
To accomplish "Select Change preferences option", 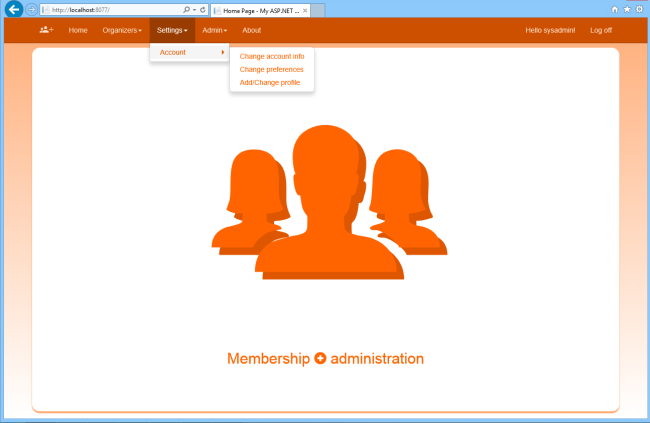I will [272, 69].
